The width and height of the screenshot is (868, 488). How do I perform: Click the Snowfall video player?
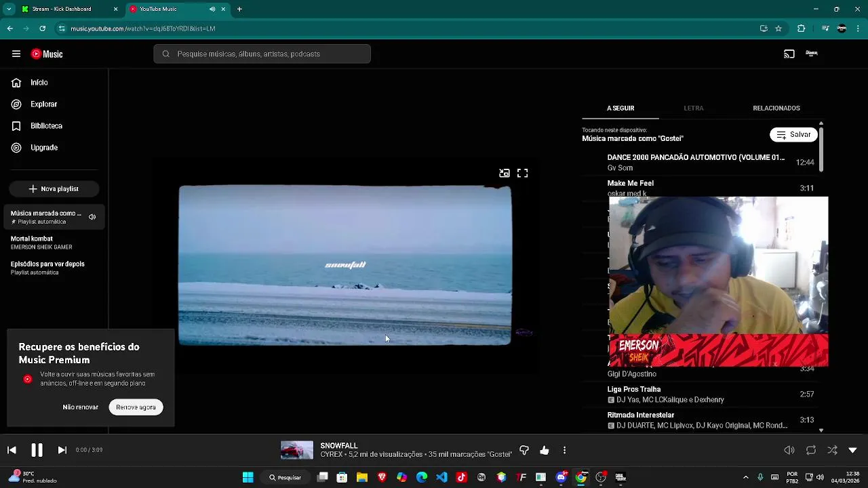pyautogui.click(x=344, y=265)
